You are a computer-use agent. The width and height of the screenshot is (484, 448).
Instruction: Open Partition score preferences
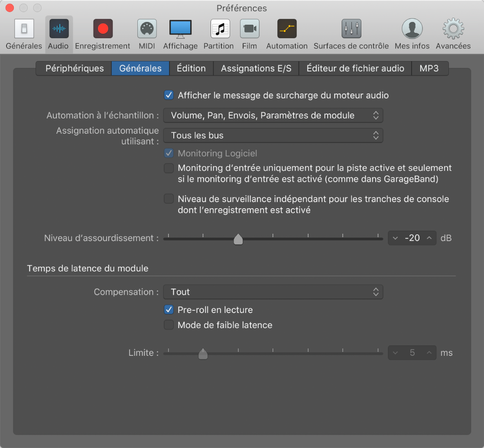click(220, 35)
